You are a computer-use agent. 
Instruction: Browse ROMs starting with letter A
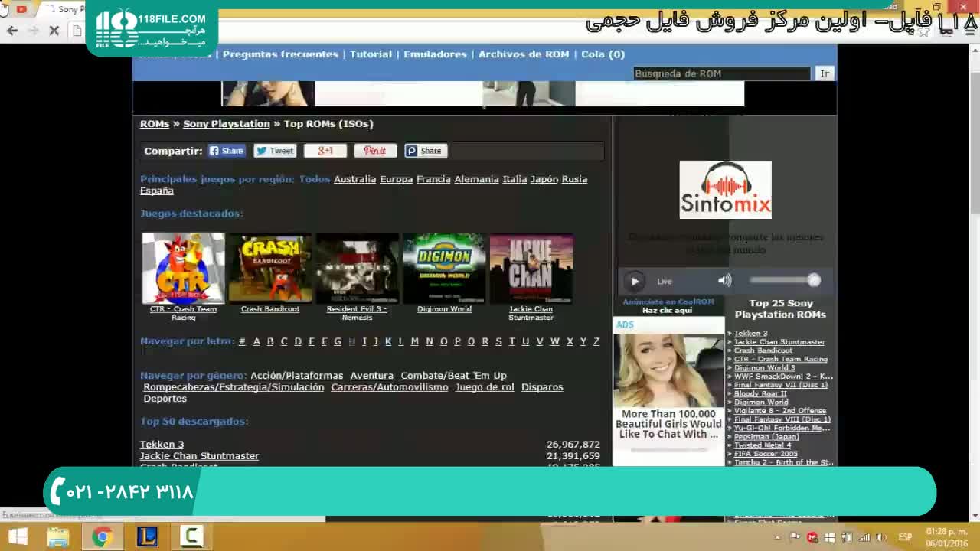(x=256, y=341)
